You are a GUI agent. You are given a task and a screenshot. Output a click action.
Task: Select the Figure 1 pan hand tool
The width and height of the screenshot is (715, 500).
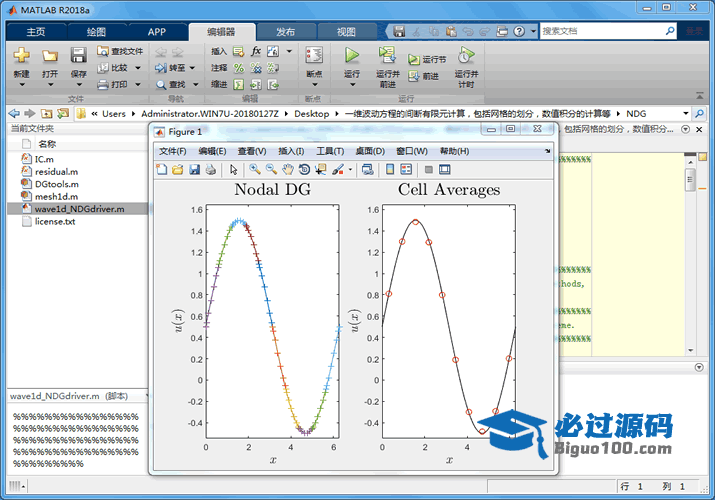[x=288, y=170]
